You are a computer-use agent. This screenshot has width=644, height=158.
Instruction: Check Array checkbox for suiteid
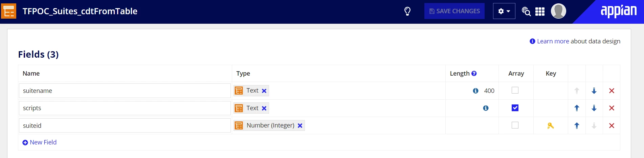pos(515,125)
